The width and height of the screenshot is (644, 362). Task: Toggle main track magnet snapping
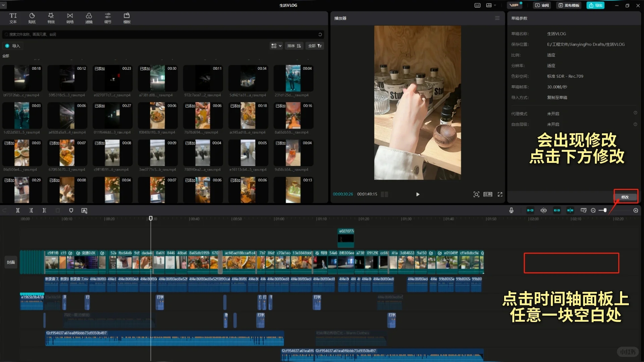pyautogui.click(x=530, y=210)
